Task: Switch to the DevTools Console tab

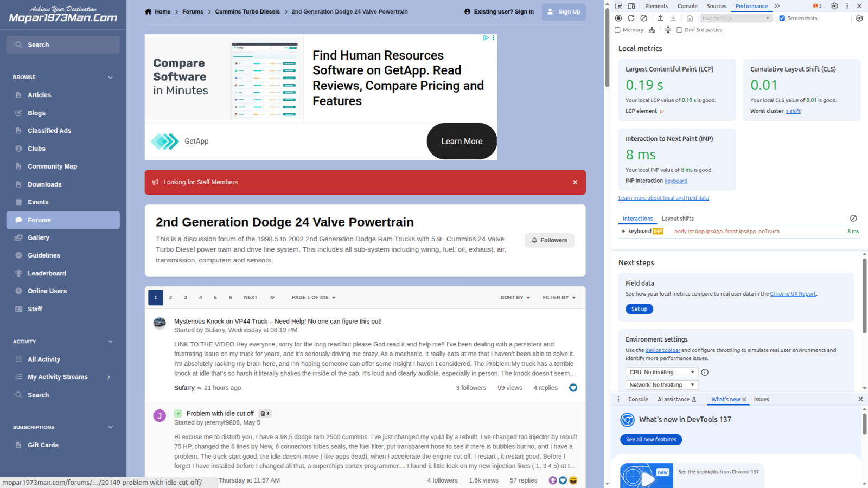Action: point(687,6)
